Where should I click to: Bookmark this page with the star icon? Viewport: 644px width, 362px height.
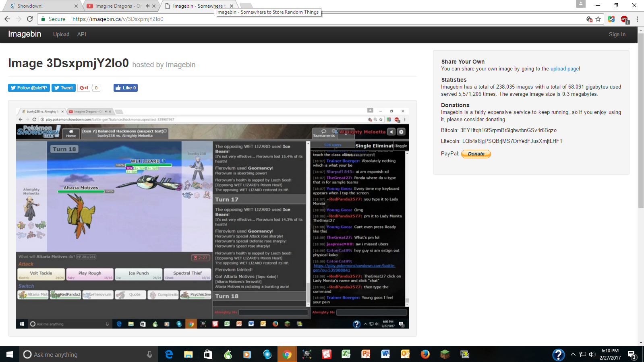coord(598,19)
